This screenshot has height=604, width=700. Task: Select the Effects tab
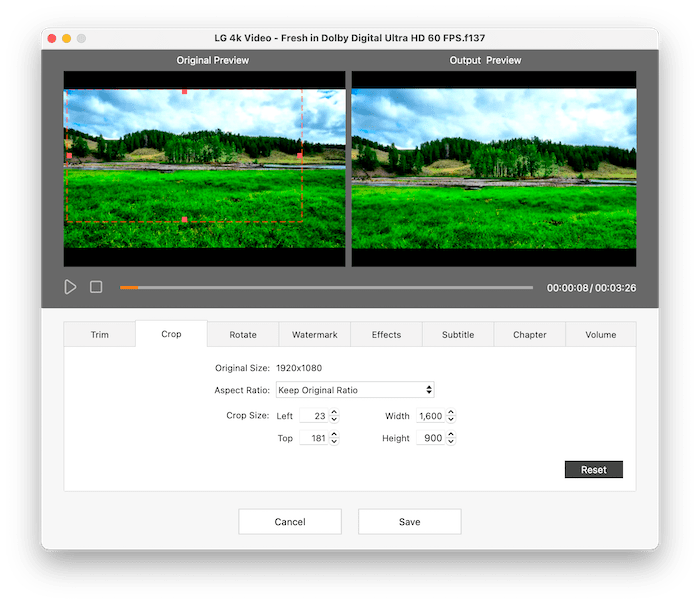(x=386, y=335)
